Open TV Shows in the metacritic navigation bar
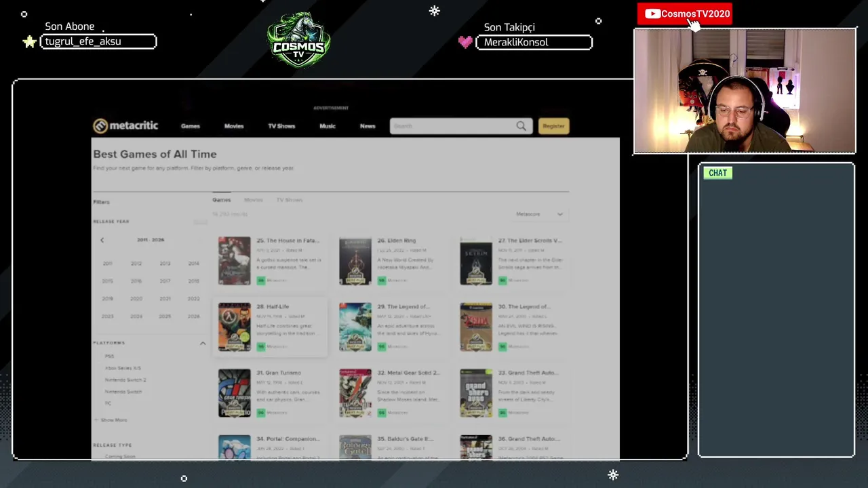 point(281,126)
